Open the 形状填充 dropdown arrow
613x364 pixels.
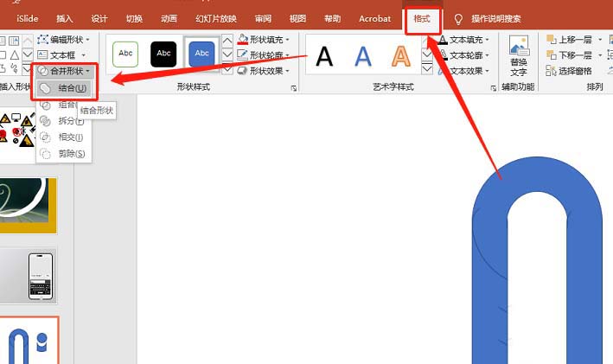[x=287, y=40]
